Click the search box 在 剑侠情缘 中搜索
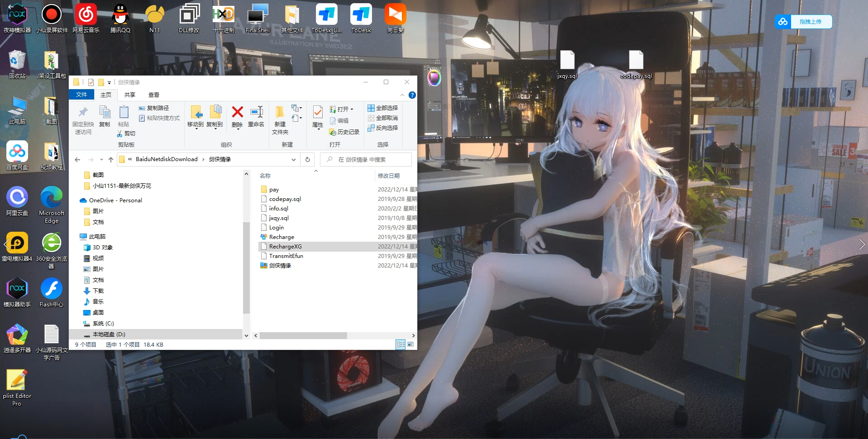The width and height of the screenshot is (868, 439). (x=366, y=159)
